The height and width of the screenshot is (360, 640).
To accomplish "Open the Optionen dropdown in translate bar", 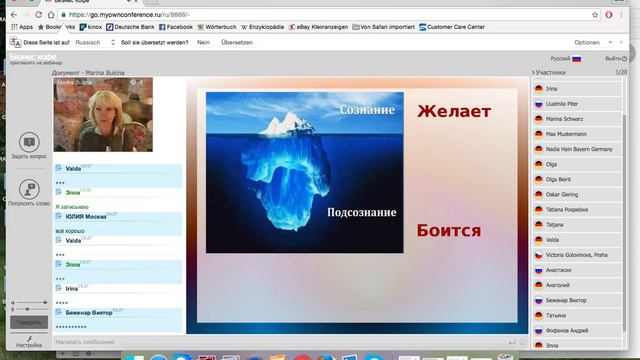I will [593, 42].
